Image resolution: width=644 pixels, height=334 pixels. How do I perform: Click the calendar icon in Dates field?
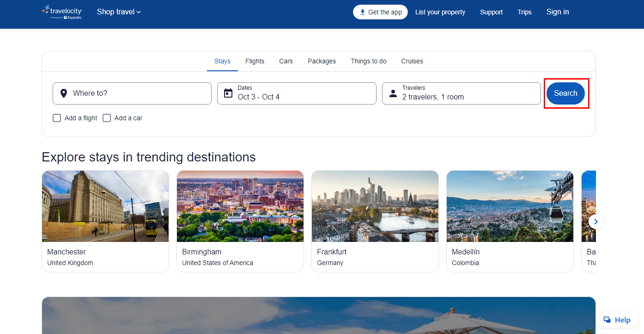click(228, 93)
